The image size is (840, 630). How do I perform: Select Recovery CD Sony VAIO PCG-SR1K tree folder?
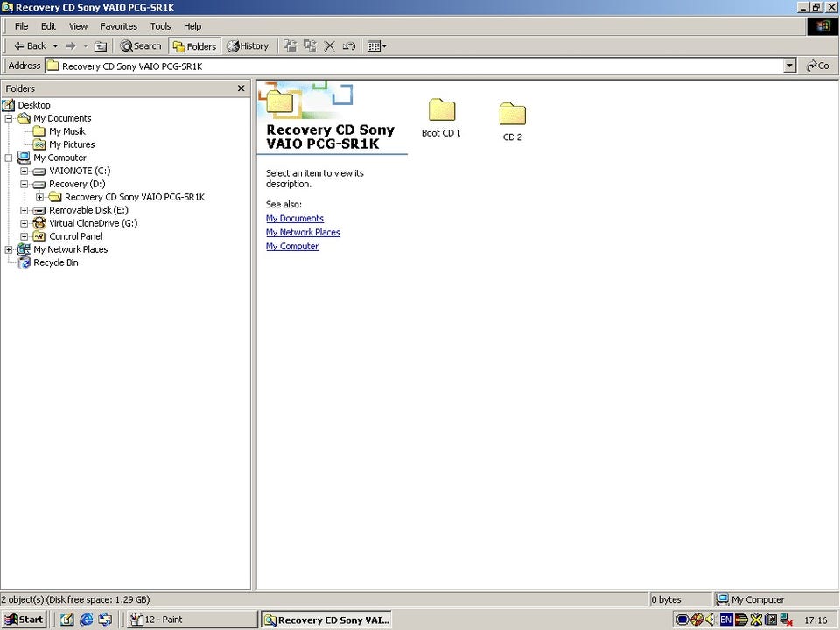135,197
